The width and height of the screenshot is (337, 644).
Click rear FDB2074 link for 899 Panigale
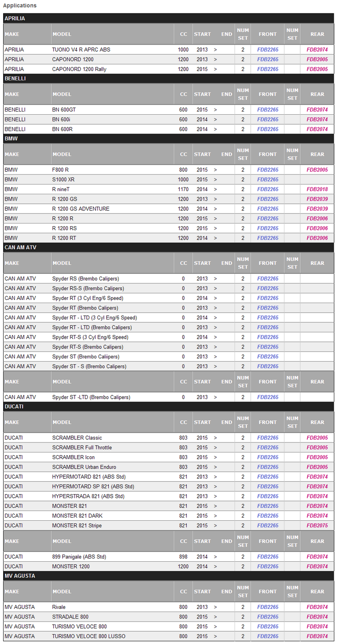point(317,557)
